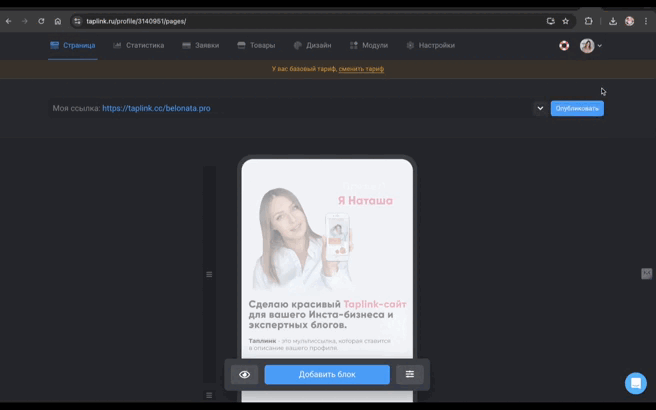This screenshot has height=410, width=656.
Task: Click the Добавить блок button
Action: pos(327,374)
